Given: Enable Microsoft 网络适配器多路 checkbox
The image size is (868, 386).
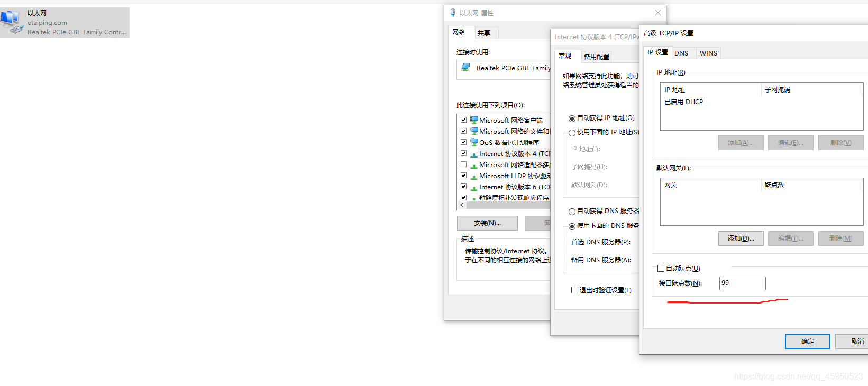Looking at the screenshot, I should point(463,164).
